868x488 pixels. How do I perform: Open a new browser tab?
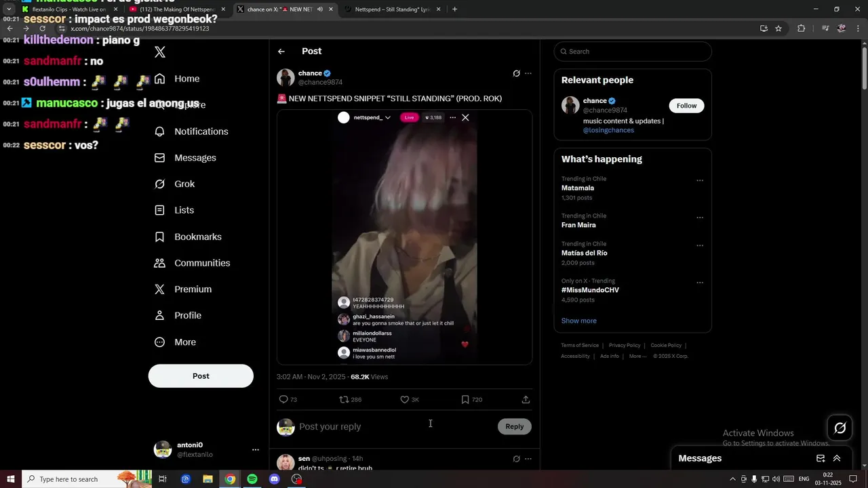[454, 9]
